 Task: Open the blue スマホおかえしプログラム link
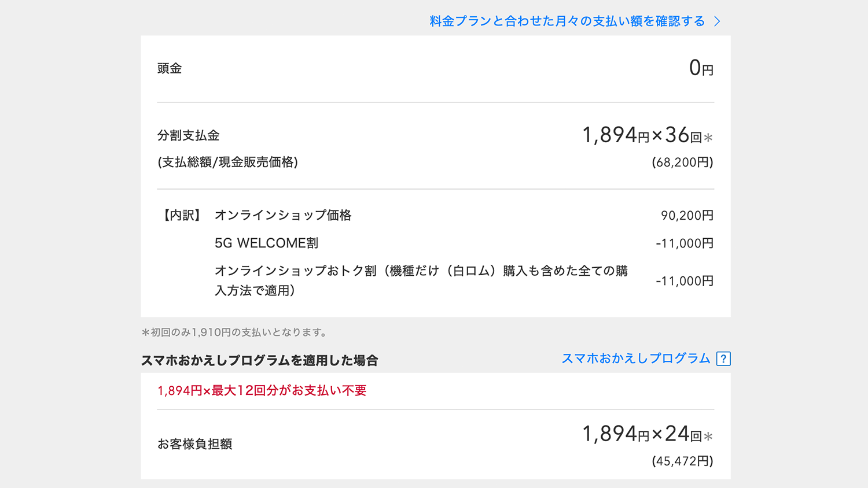635,358
